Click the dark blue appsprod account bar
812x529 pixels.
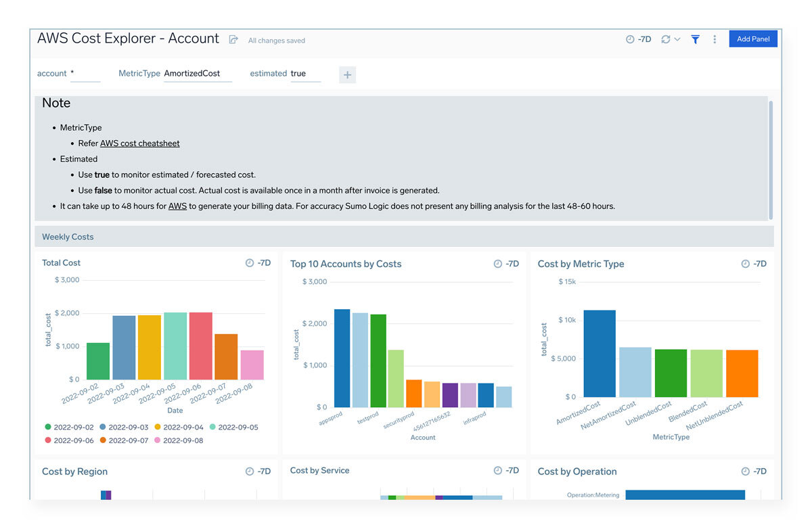[342, 359]
